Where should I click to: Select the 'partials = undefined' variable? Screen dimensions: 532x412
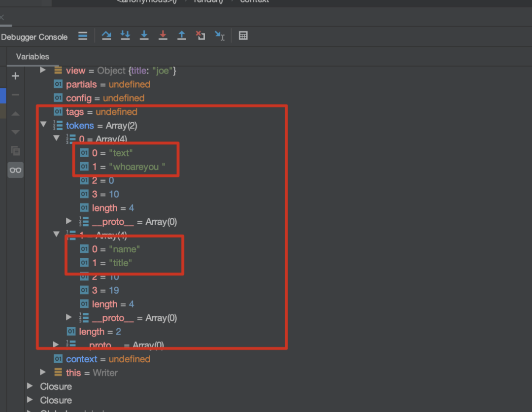(108, 84)
